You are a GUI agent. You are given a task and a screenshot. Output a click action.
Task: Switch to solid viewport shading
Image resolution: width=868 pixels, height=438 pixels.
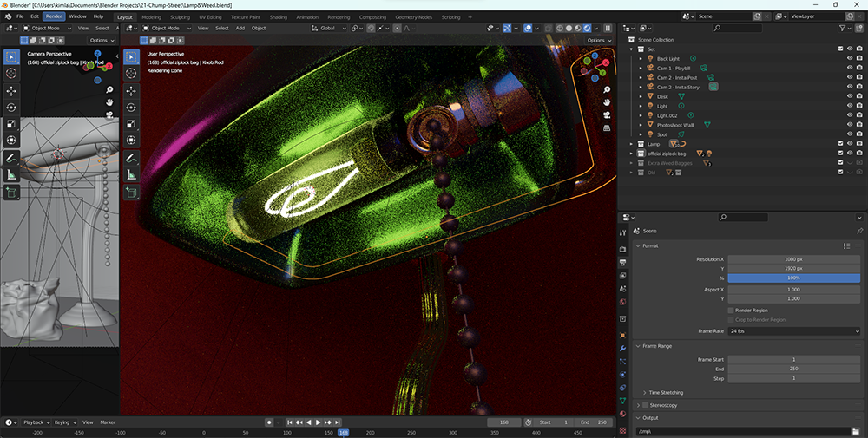(x=569, y=29)
